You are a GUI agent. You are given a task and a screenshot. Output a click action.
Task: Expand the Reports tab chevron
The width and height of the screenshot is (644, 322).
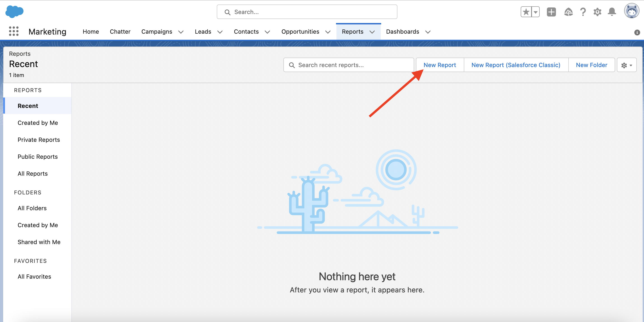(x=372, y=32)
